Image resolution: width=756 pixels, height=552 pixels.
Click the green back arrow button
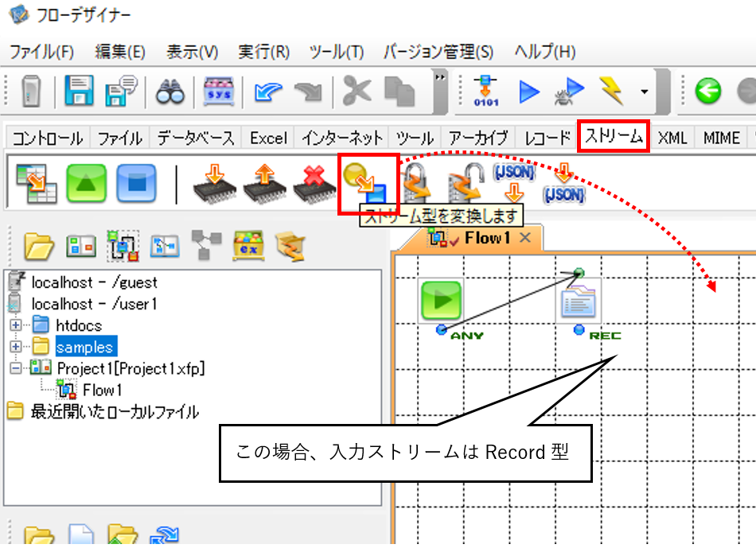[707, 91]
